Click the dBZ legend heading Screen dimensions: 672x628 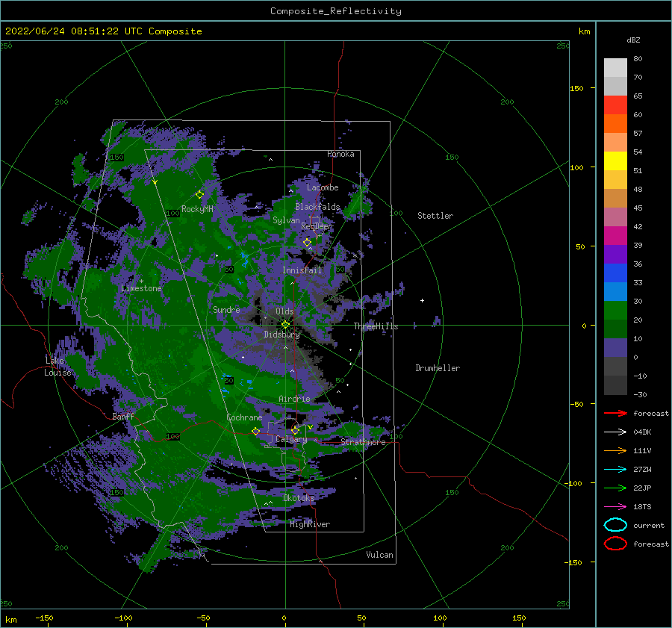point(633,40)
